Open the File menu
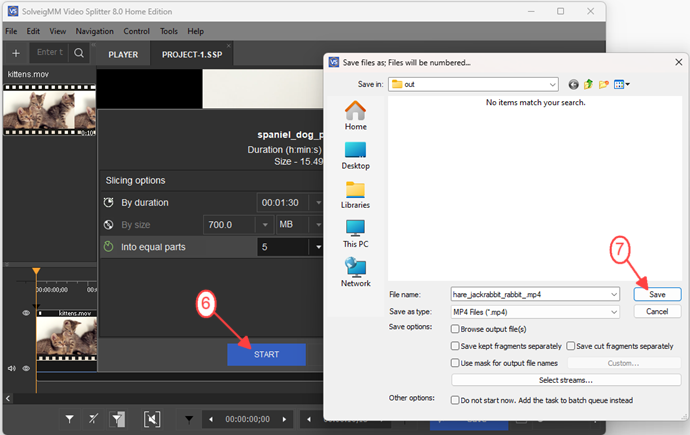The width and height of the screenshot is (690, 435). [x=11, y=31]
